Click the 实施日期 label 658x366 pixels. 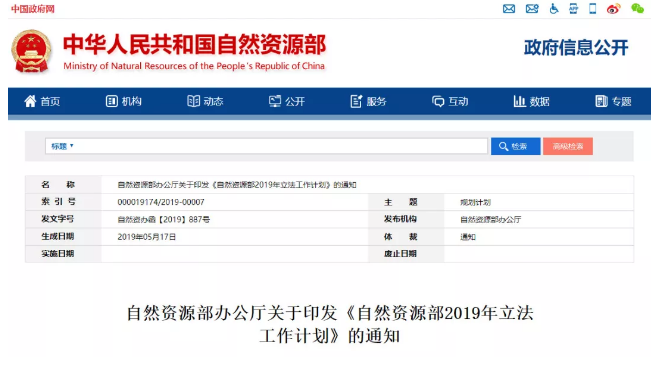coord(57,254)
